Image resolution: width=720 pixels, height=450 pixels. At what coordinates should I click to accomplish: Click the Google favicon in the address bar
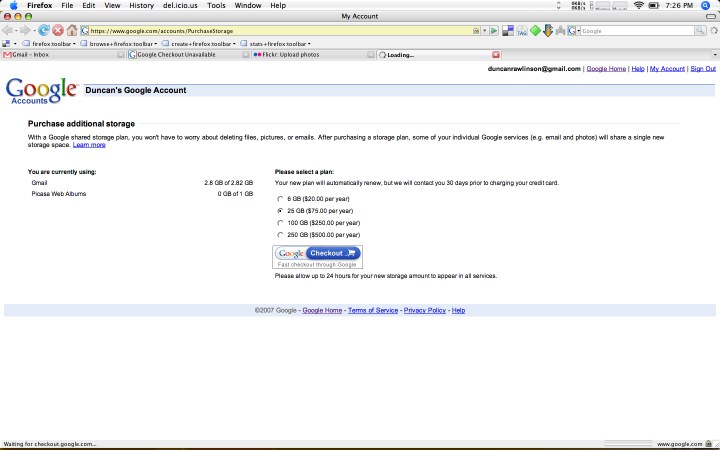pos(84,31)
